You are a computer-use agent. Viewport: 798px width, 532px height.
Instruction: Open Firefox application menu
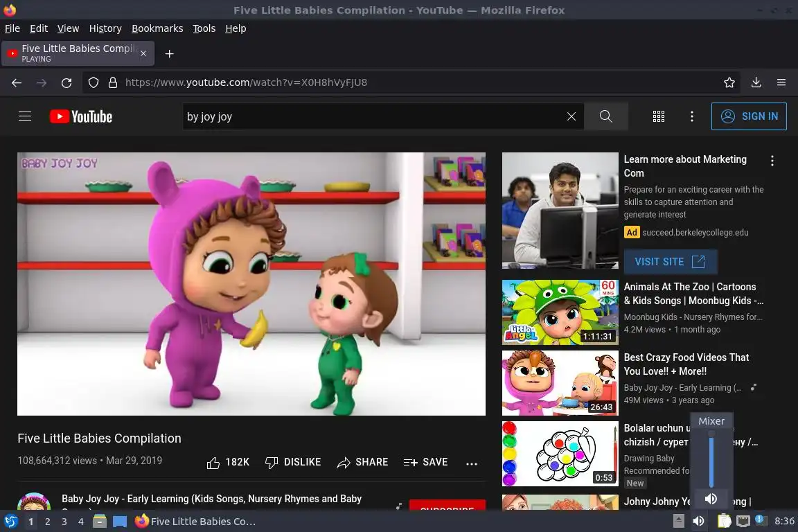click(781, 82)
